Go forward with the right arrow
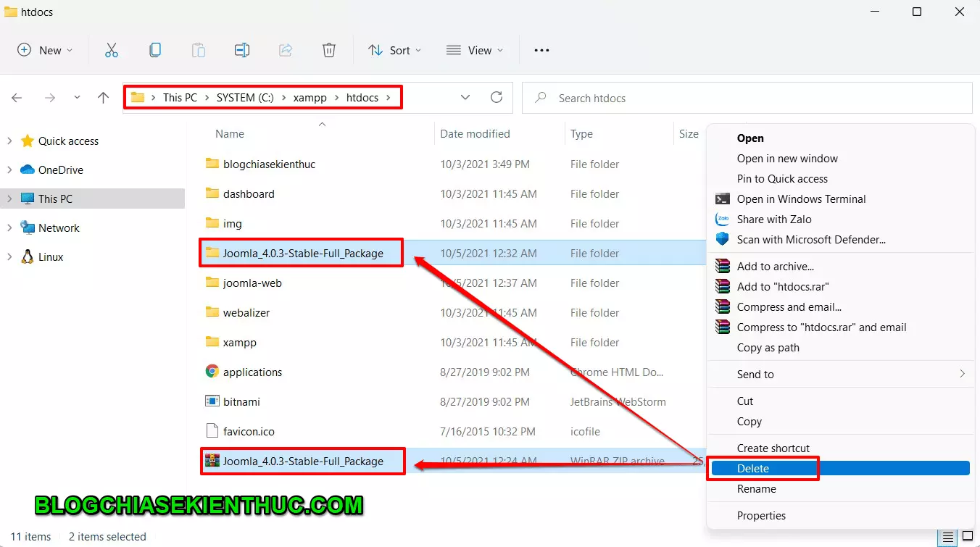Viewport: 980px width, 547px height. pos(50,98)
